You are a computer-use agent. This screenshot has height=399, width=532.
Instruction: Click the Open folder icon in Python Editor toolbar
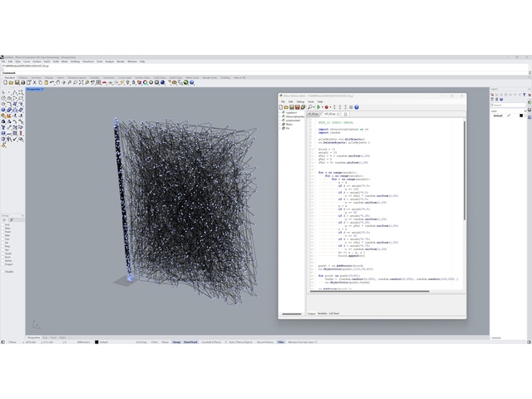[286, 107]
